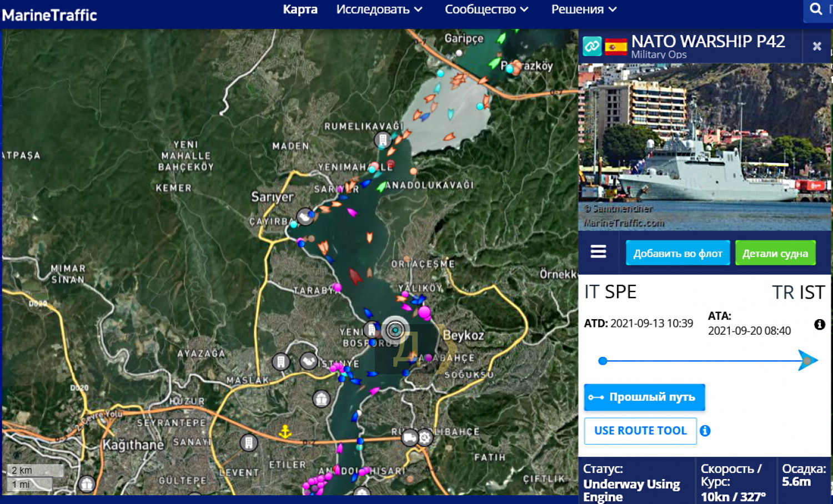This screenshot has height=504, width=833.
Task: Select the large dark red ship near Tarabya
Action: 355,275
